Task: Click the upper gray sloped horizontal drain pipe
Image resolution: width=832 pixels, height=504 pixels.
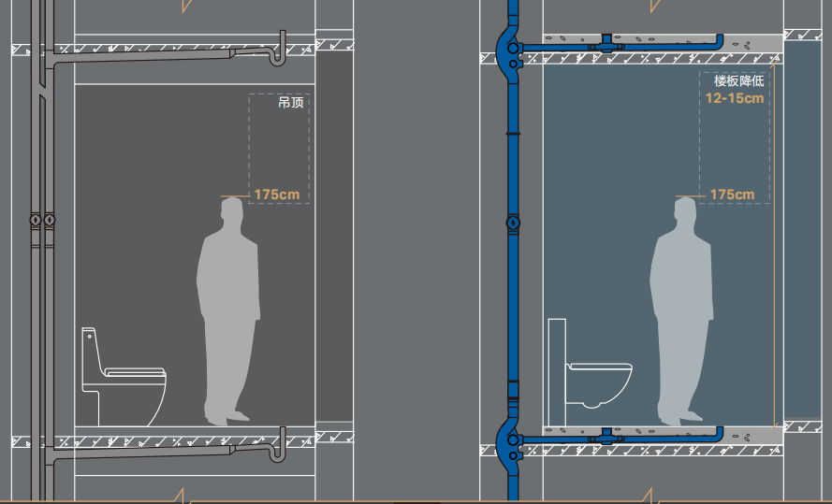Action: (x=142, y=57)
